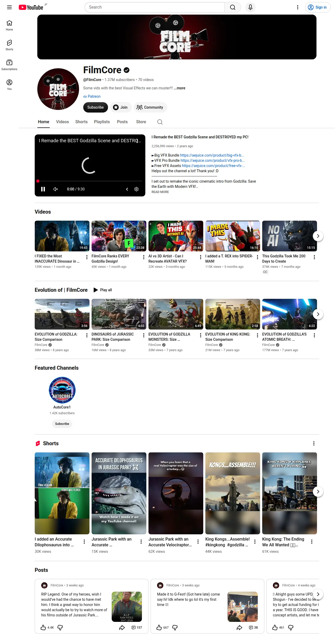
Task: Subscribe to AutoCore1 featured channel
Action: point(62,424)
